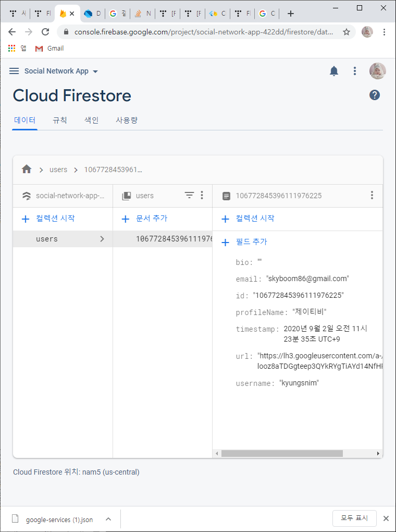The width and height of the screenshot is (396, 532).
Task: Go to Firestore root home icon
Action: pyautogui.click(x=27, y=170)
